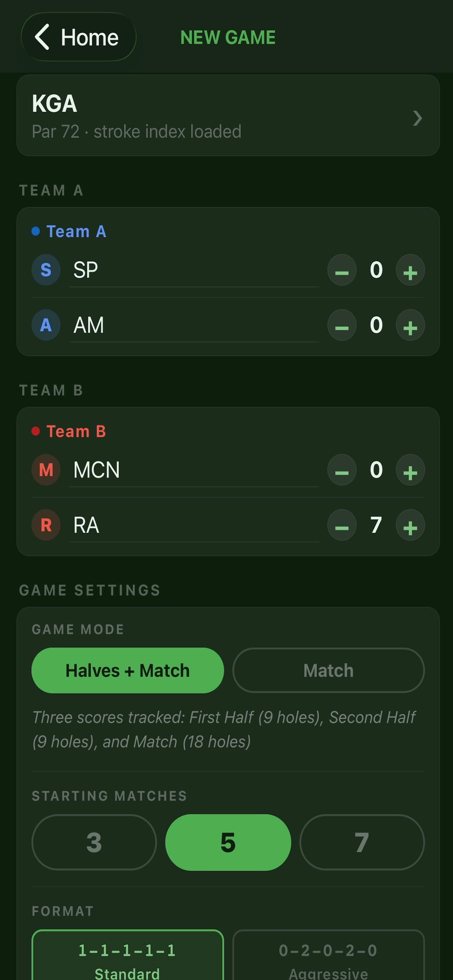Increase SP handicap with plus icon
The height and width of the screenshot is (980, 453).
(410, 270)
